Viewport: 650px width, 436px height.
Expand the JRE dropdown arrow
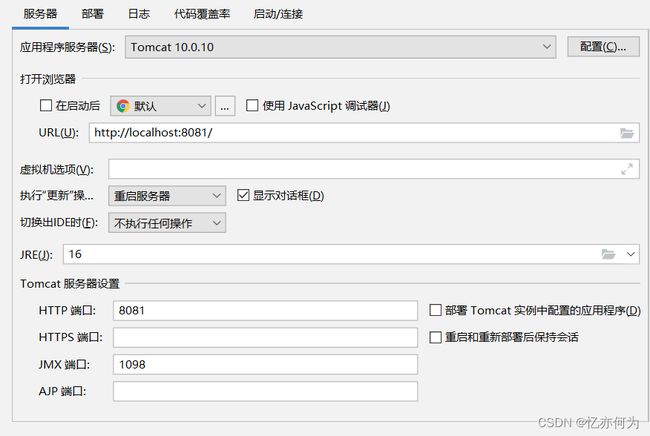click(x=631, y=254)
